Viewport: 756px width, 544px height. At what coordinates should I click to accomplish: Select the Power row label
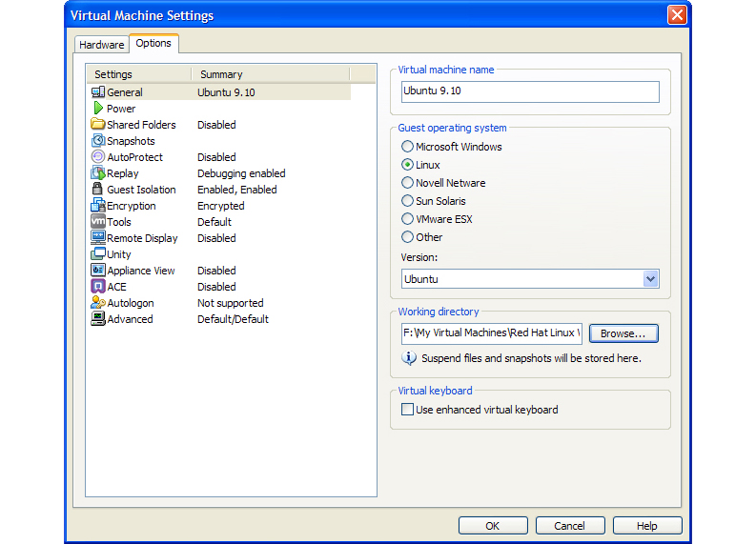coord(121,109)
